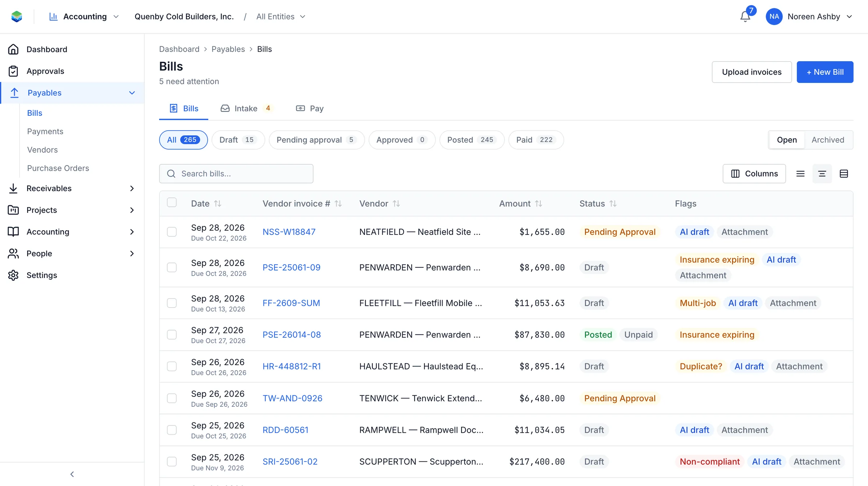Switch to medium row density icon
The height and width of the screenshot is (486, 868).
click(x=822, y=174)
